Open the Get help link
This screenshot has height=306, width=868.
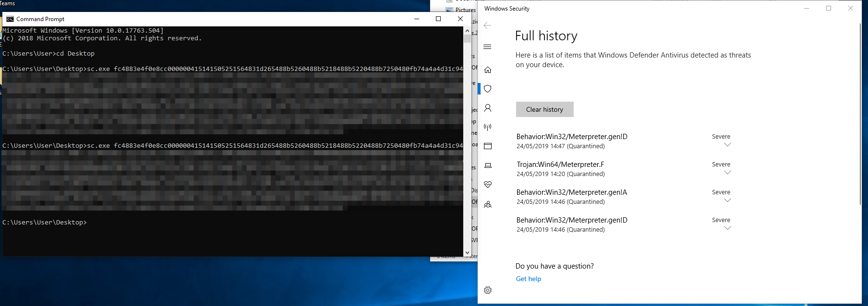pyautogui.click(x=528, y=279)
